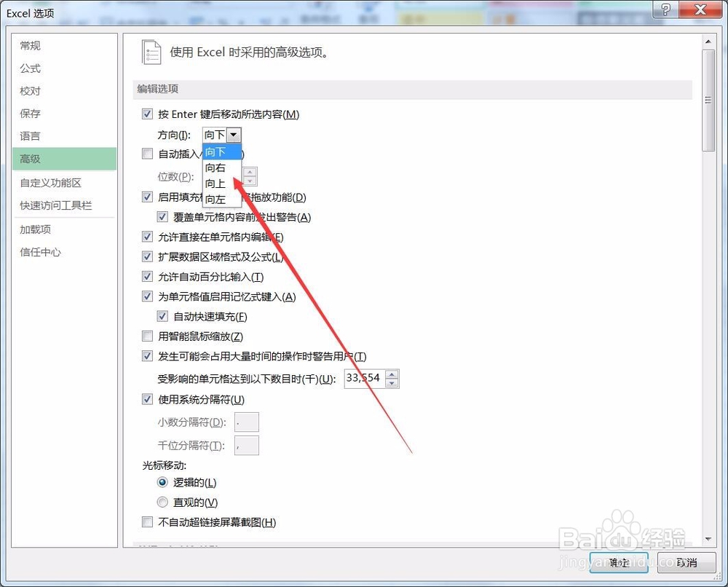The image size is (728, 587).
Task: Toggle 为单元格值启用记忆式键入 checkbox
Action: pyautogui.click(x=147, y=296)
